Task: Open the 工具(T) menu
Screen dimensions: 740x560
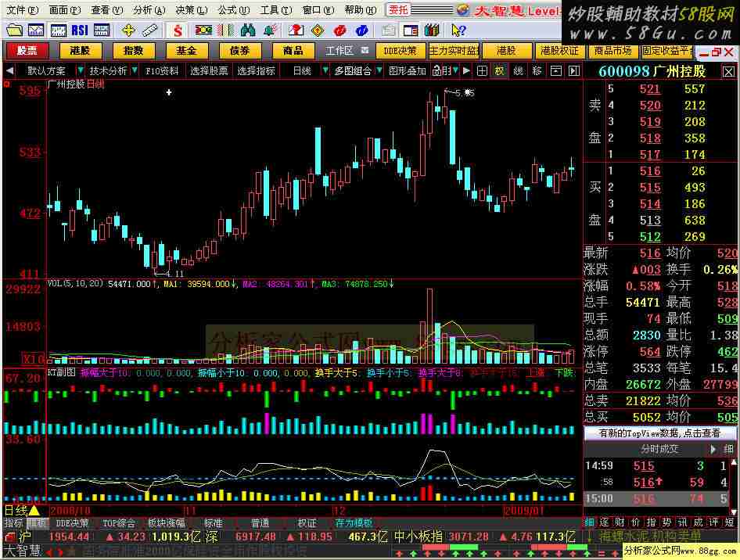Action: click(x=276, y=10)
